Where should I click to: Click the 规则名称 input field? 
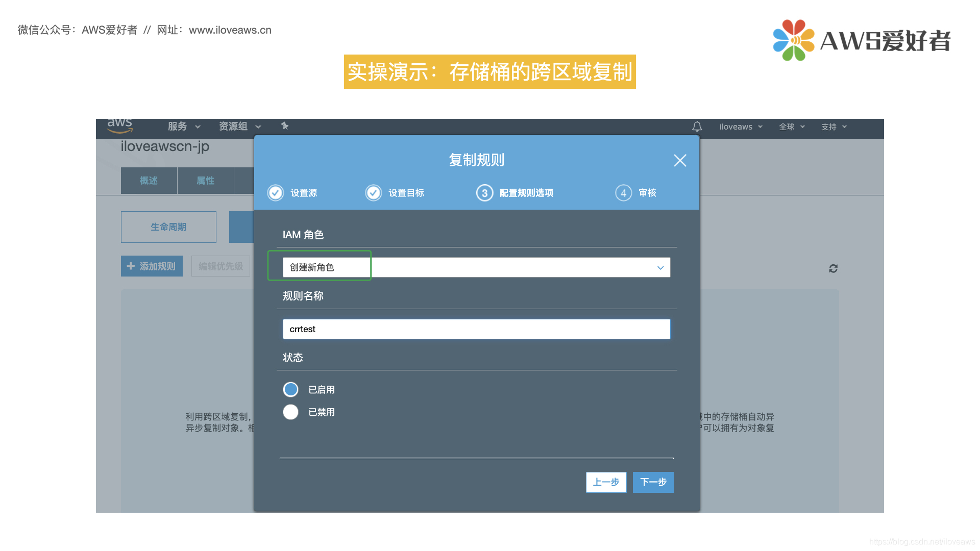tap(476, 329)
